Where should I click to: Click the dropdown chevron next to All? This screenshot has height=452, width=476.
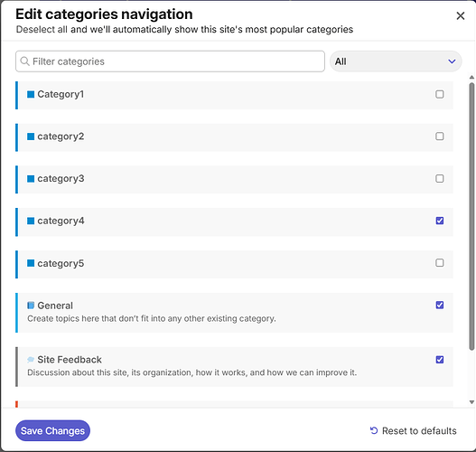click(x=452, y=61)
